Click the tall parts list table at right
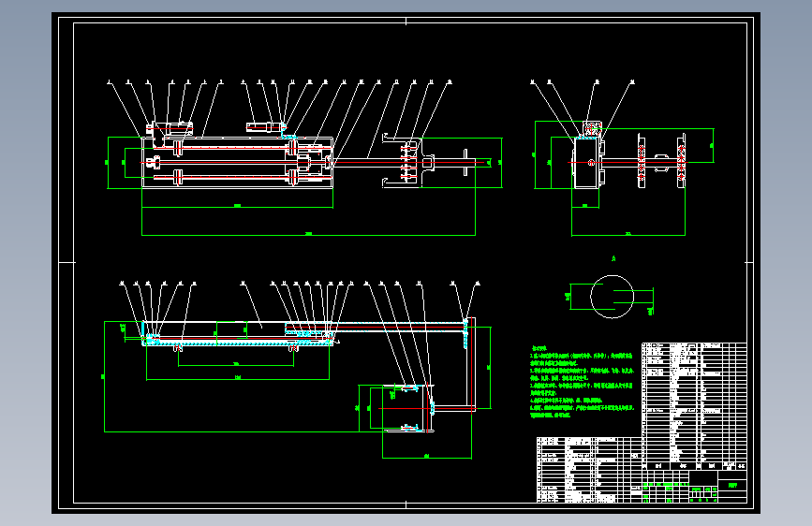The image size is (812, 526). [694, 406]
